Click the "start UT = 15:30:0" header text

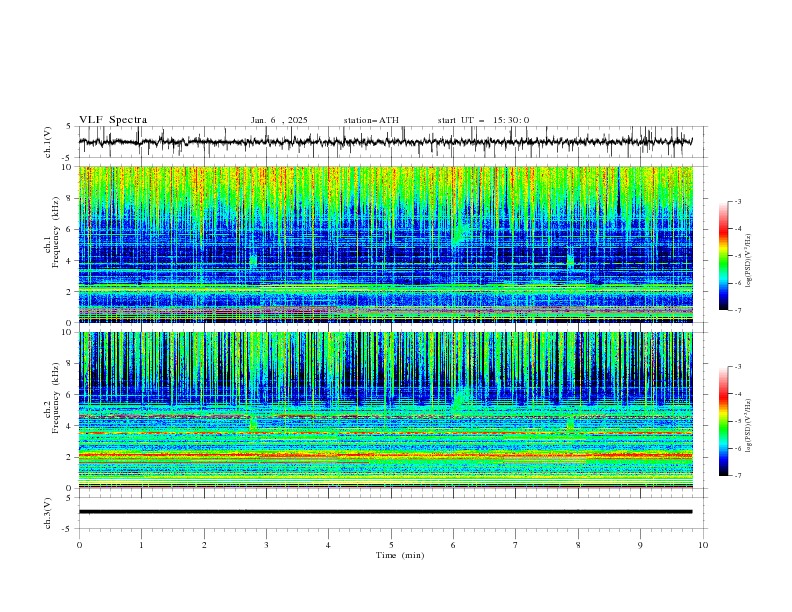click(x=483, y=120)
